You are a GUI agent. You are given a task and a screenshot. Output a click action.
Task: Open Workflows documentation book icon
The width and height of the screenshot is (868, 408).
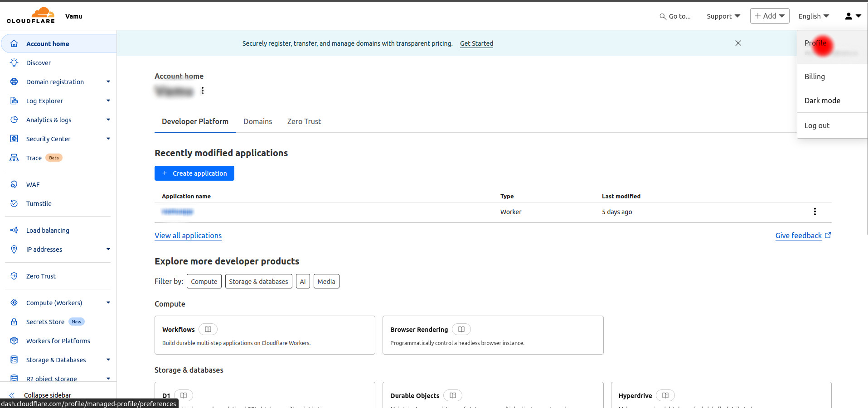[208, 329]
